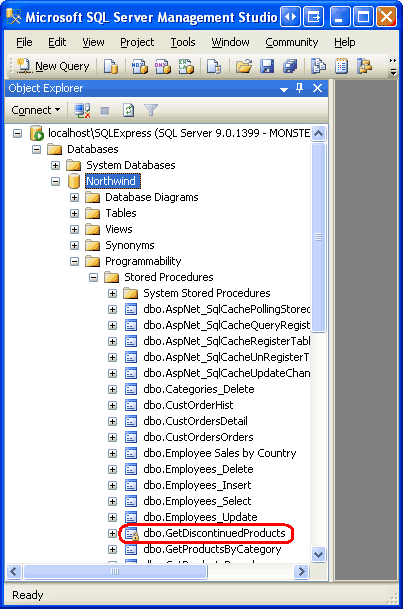This screenshot has width=403, height=609.
Task: Click the vertical scrollbar up arrow
Action: pyautogui.click(x=318, y=134)
